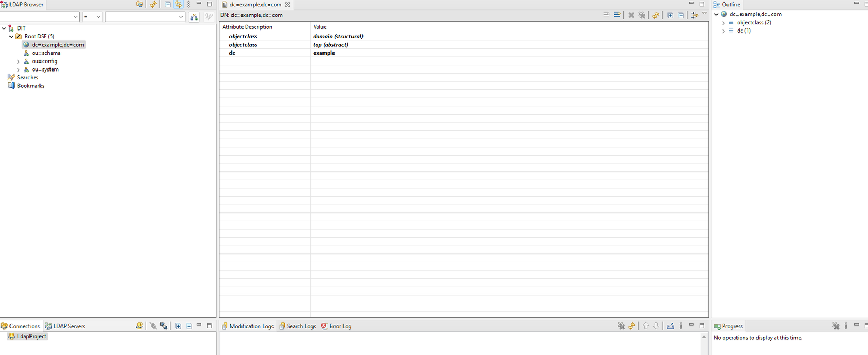Viewport: 868px width, 355px height.
Task: Expand the ou=config node
Action: coord(18,62)
